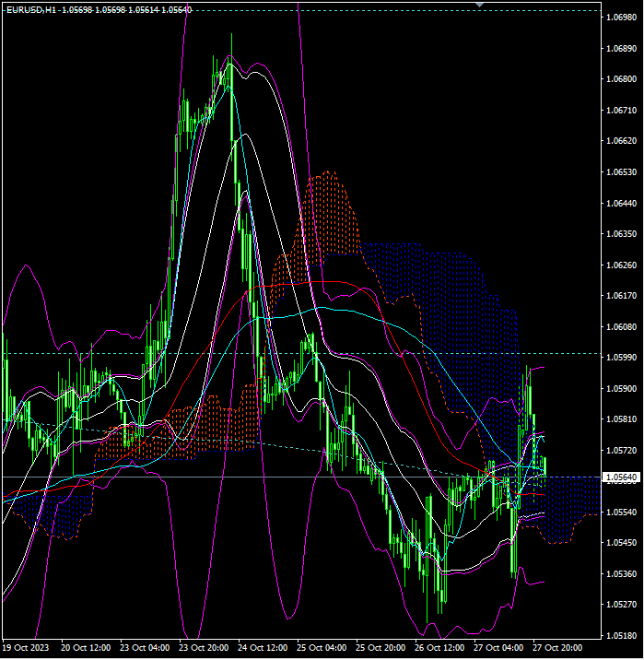Click the 1.05990 price scale label
Screen dimensions: 644x660
[621, 358]
